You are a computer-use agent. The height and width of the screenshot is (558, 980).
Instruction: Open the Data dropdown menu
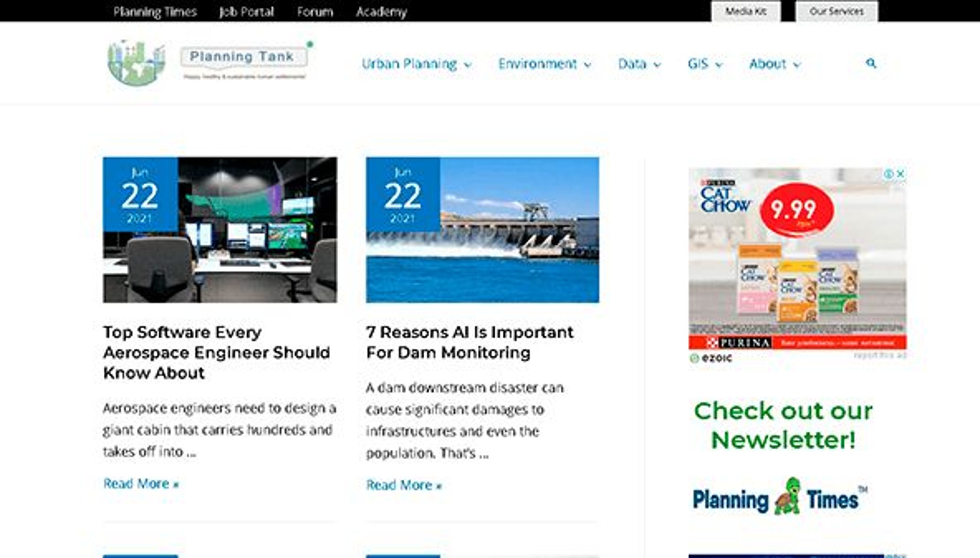pos(657,65)
